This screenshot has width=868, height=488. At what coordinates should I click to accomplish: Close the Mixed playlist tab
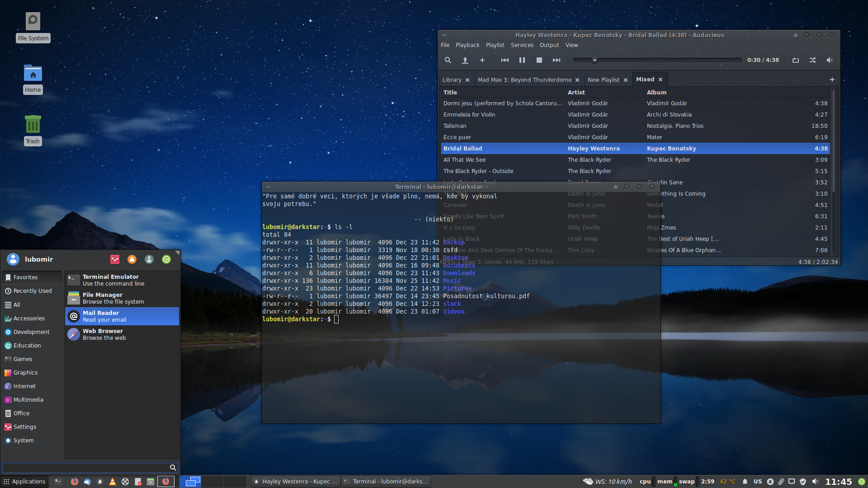click(660, 80)
